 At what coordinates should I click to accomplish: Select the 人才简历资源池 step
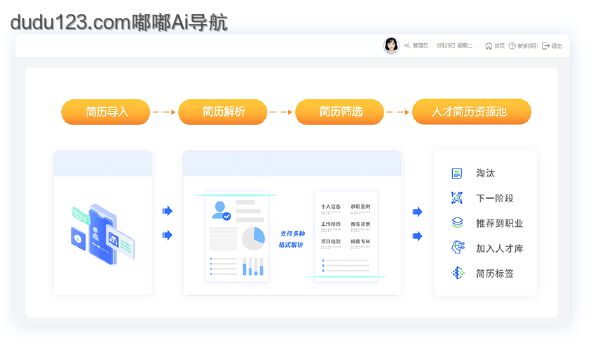click(x=471, y=112)
